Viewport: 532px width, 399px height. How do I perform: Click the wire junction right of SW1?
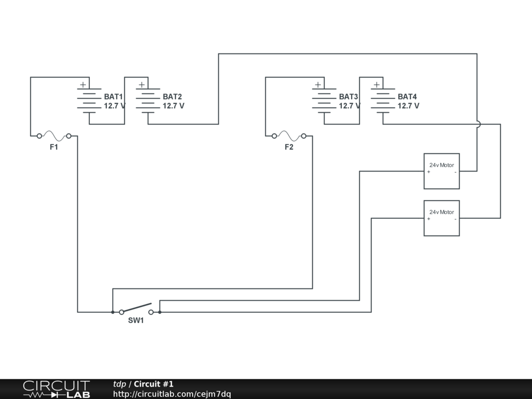(x=159, y=312)
